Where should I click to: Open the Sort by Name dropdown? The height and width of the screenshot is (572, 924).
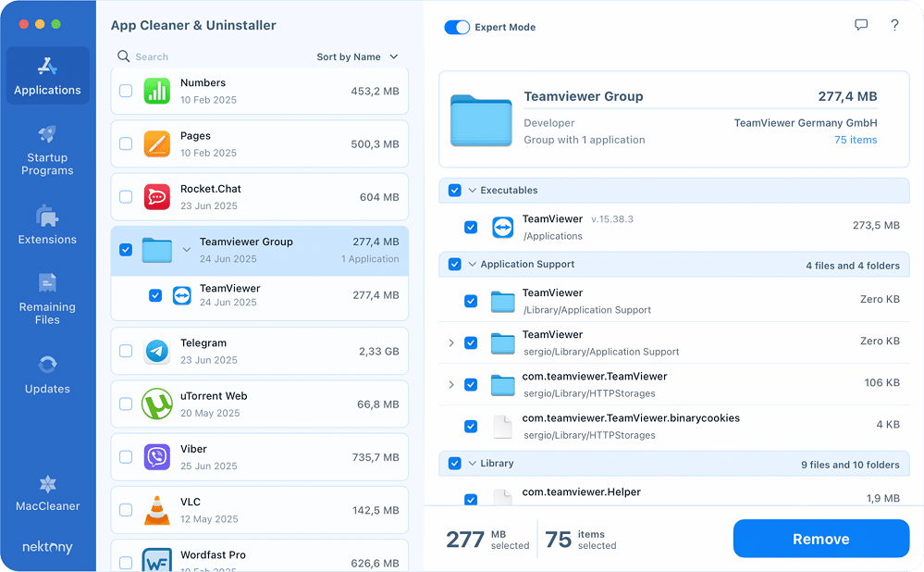click(x=357, y=56)
